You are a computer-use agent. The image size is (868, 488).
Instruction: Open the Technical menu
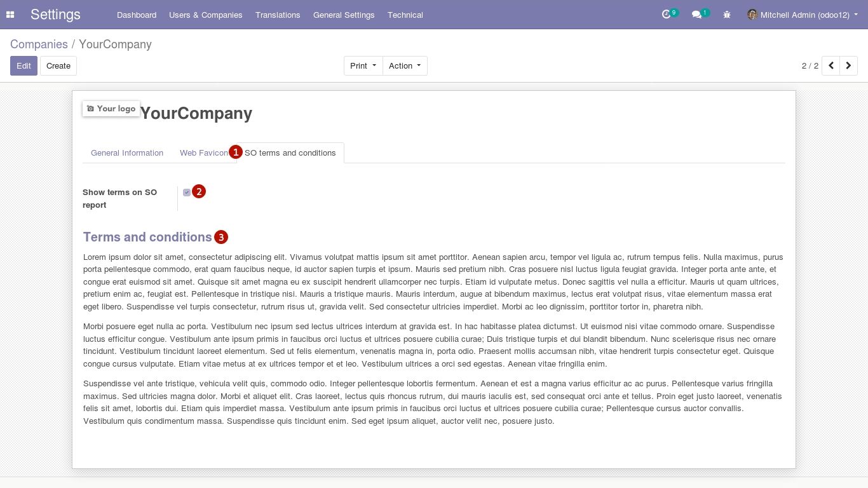405,15
